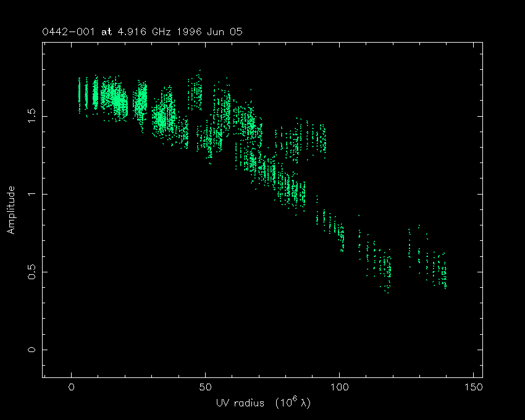The image size is (525, 420).
Task: Click the high-amplitude cluster near UV radius 47
Action: coord(196,93)
